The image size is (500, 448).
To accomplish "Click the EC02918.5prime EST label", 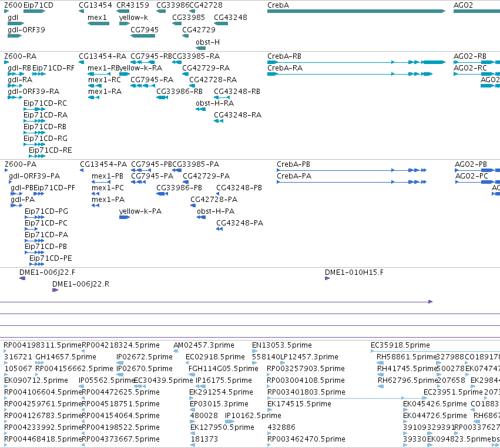I will [215, 357].
